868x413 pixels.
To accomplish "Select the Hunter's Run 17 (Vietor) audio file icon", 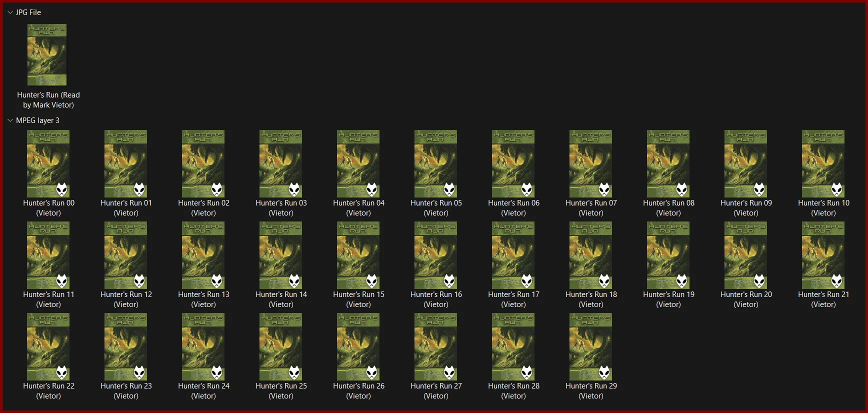I will tap(513, 255).
